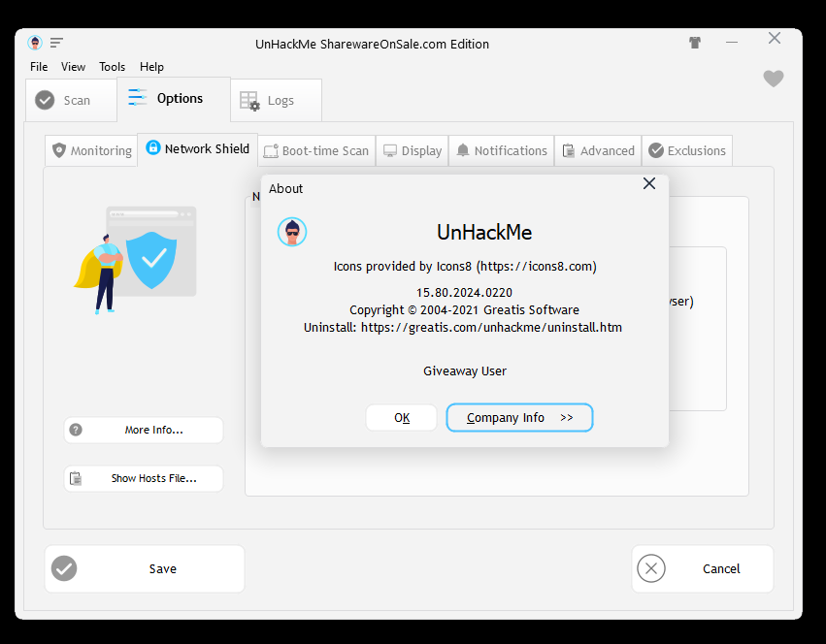Open the Boot-time Scan sub-tab

point(316,150)
